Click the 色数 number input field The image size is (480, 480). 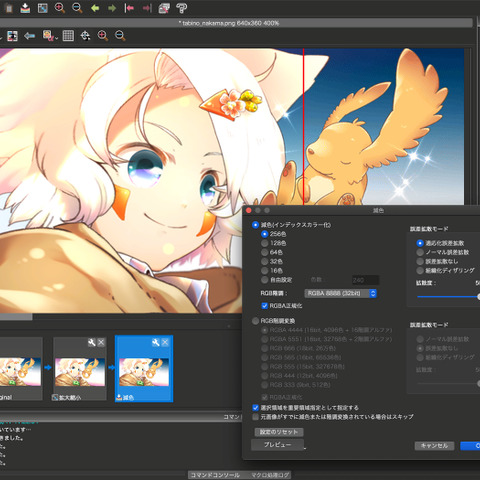(x=366, y=280)
